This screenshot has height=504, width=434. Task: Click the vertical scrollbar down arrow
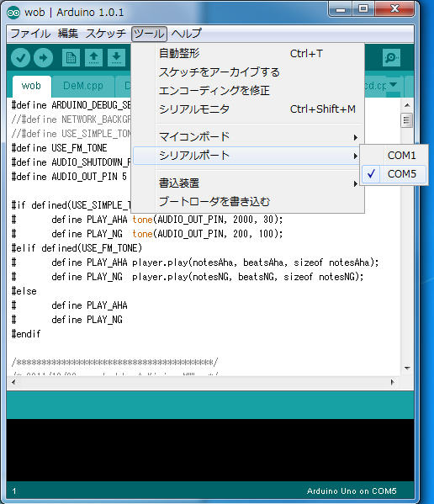pos(407,369)
